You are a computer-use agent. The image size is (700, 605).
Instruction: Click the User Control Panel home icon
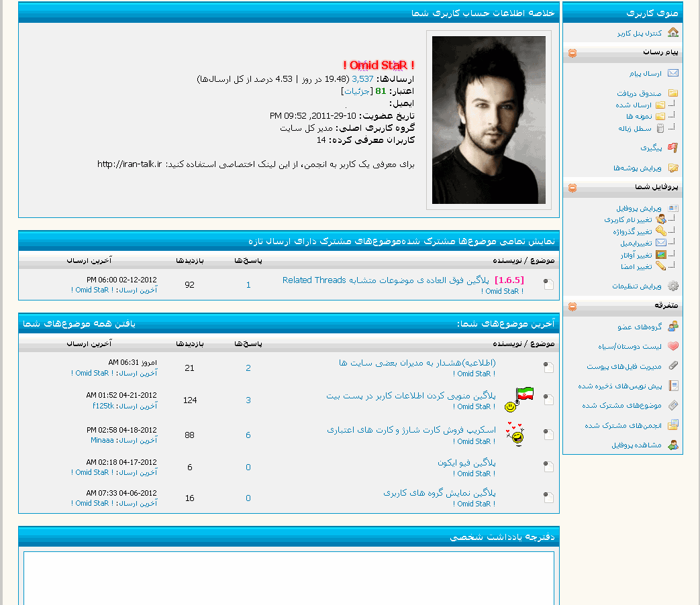[672, 33]
